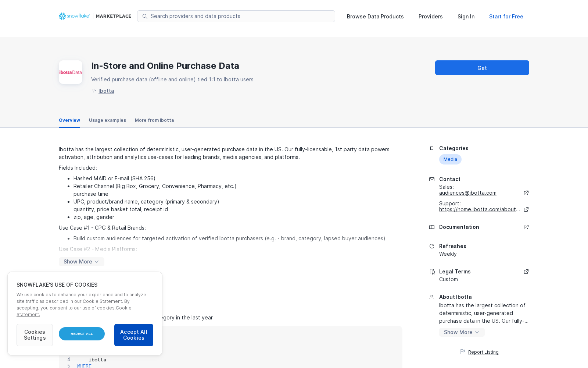Click the "Fields Included:" text
The image size is (588, 368).
coord(78,168)
